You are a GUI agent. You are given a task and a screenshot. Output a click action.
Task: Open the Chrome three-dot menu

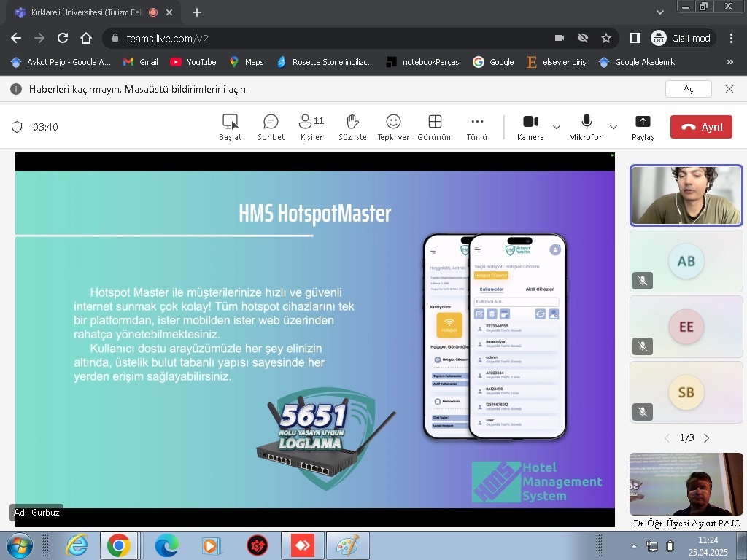731,38
